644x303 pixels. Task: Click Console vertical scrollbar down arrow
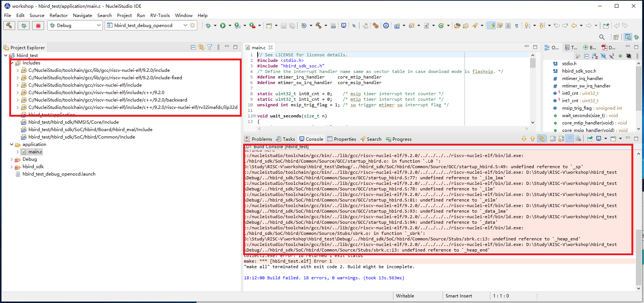638,289
